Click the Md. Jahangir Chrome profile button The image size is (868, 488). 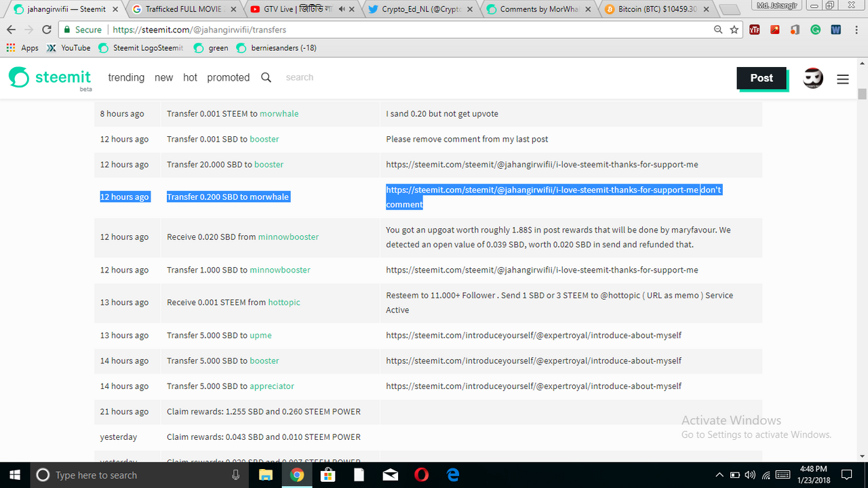(x=776, y=5)
